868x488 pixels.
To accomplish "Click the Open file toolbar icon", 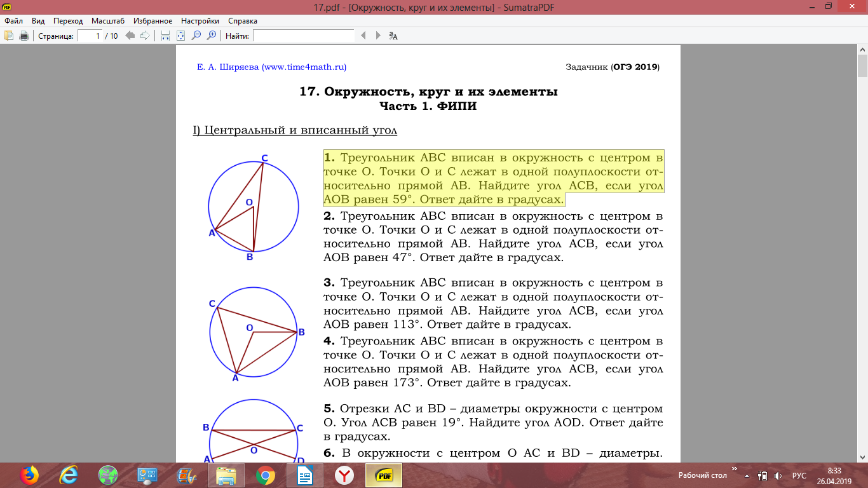I will click(x=10, y=36).
